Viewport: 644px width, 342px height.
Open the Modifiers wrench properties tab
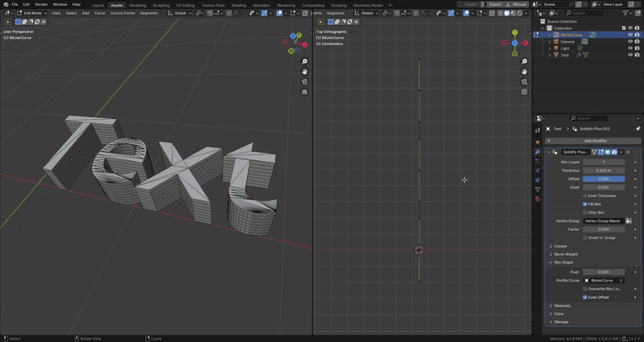pos(538,152)
